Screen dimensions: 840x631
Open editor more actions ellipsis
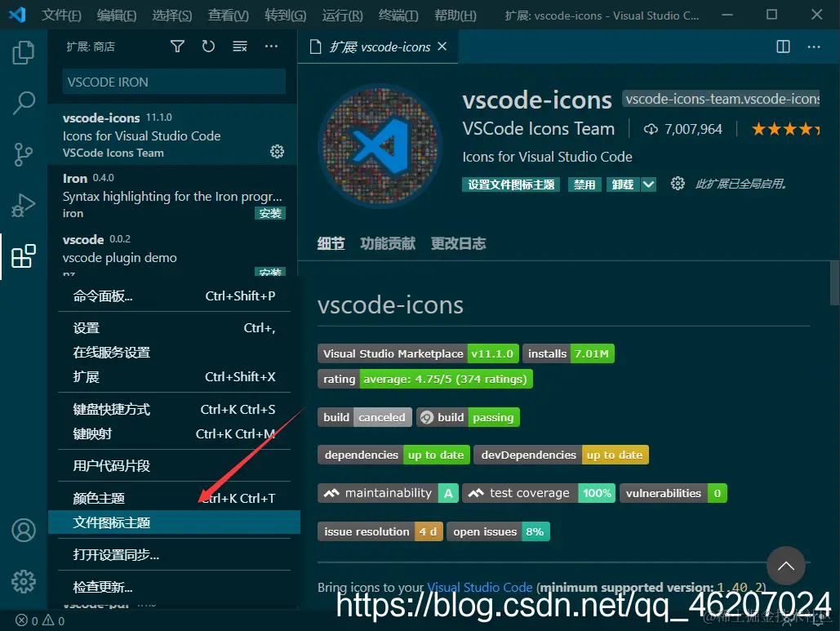click(814, 47)
